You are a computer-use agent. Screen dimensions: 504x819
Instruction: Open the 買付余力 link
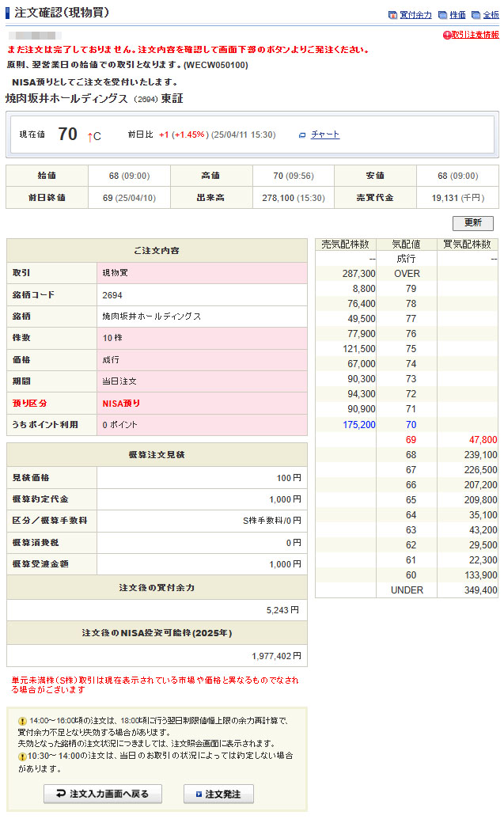pyautogui.click(x=415, y=15)
